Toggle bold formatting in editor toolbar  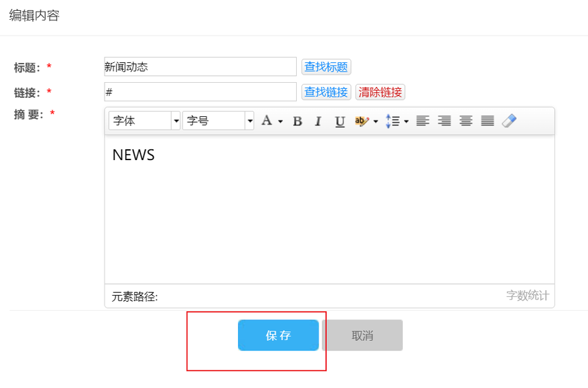(297, 121)
